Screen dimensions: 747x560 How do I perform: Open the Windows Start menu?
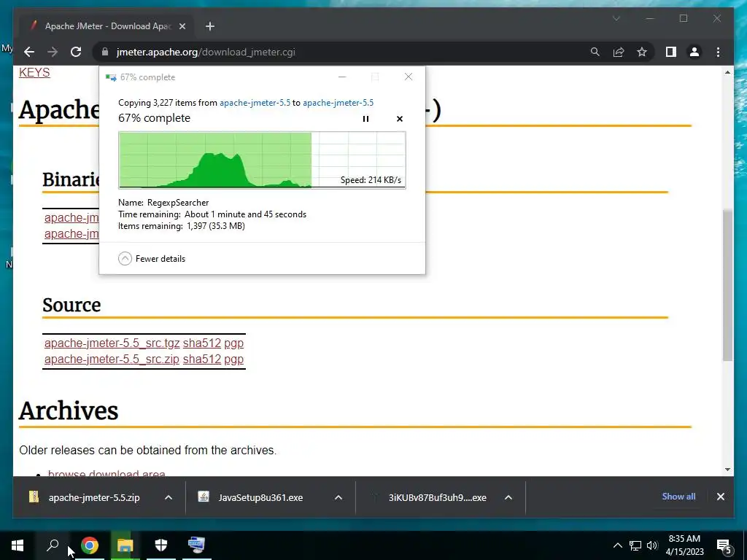pos(18,545)
